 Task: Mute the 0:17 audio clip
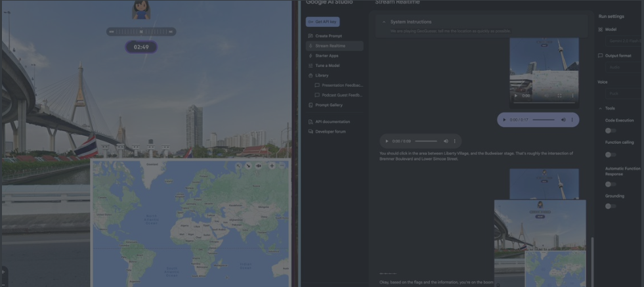point(563,120)
